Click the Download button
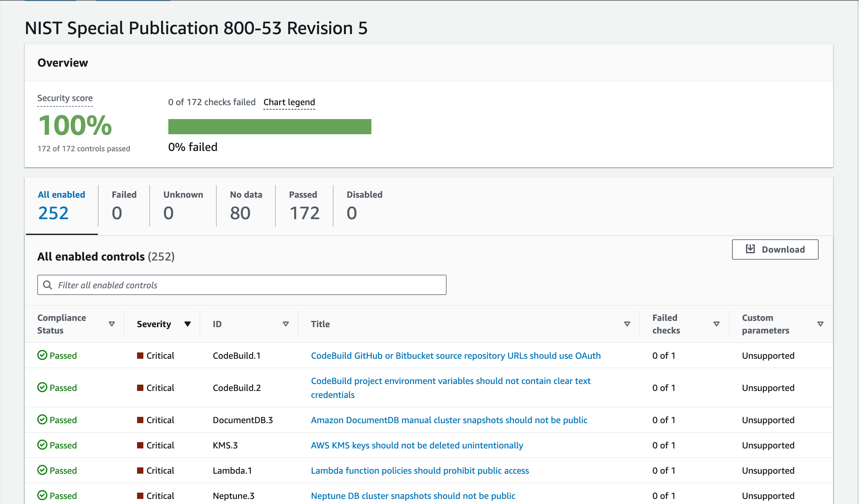This screenshot has height=504, width=859. point(775,249)
